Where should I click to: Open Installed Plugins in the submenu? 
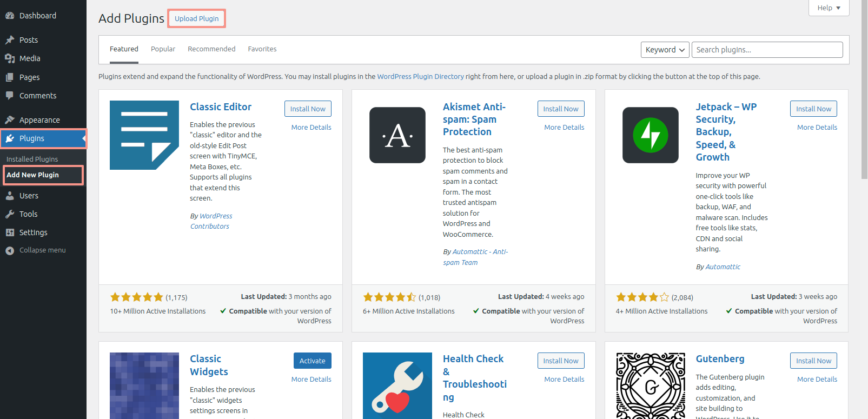[x=32, y=159]
